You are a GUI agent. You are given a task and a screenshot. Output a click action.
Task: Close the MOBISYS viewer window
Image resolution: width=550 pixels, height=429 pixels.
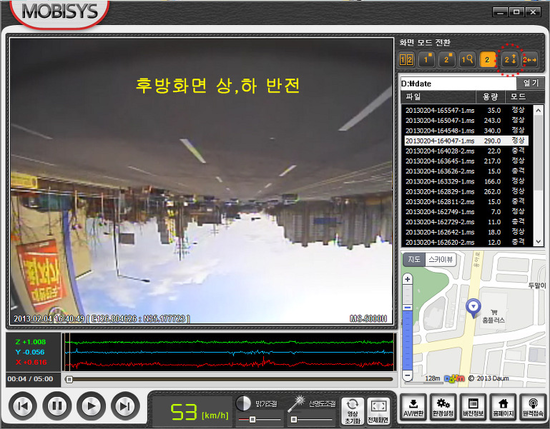coord(533,12)
